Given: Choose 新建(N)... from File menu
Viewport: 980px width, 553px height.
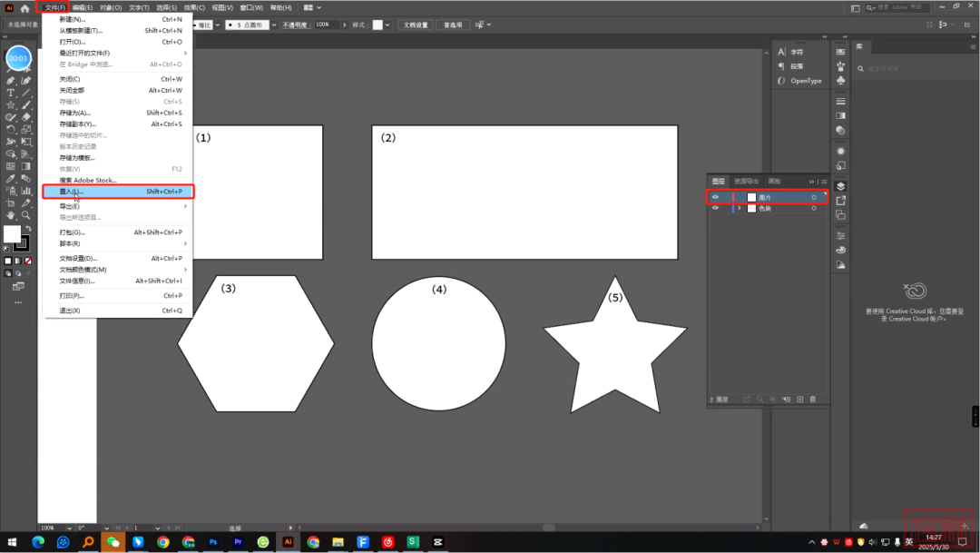Looking at the screenshot, I should [x=117, y=19].
